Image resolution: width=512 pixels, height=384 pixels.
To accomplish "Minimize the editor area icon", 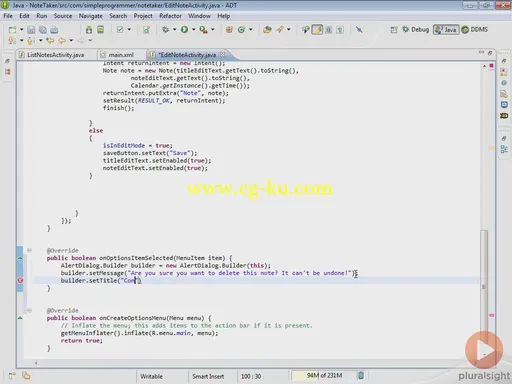I will click(x=481, y=52).
